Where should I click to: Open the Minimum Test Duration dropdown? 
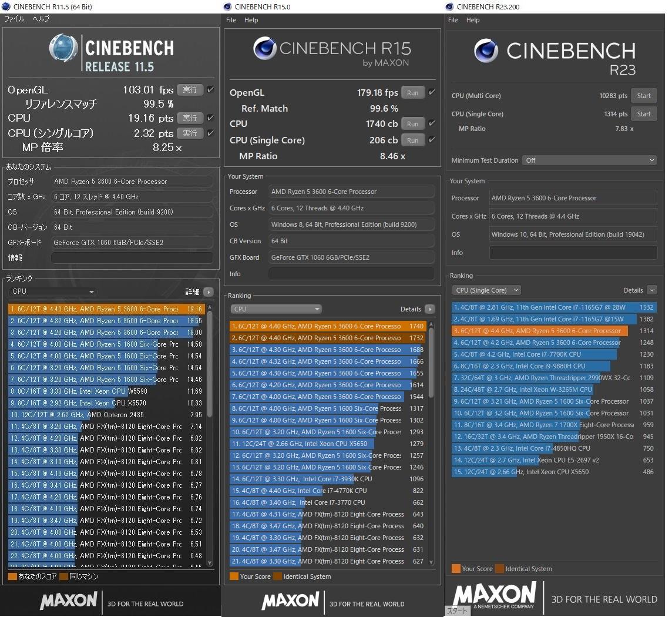(589, 160)
